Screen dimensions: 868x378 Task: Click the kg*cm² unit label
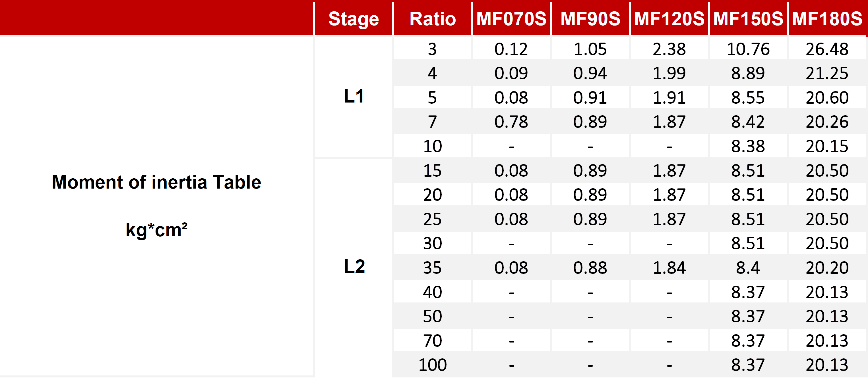coord(156,230)
